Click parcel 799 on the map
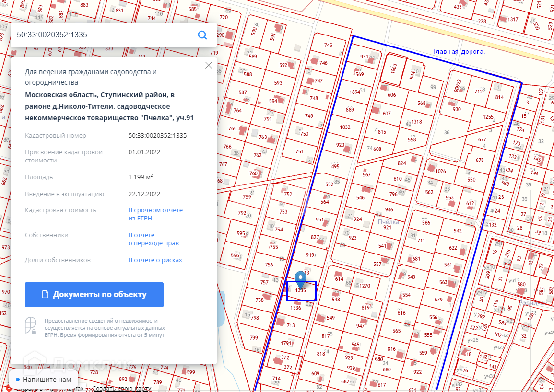 pos(254,338)
